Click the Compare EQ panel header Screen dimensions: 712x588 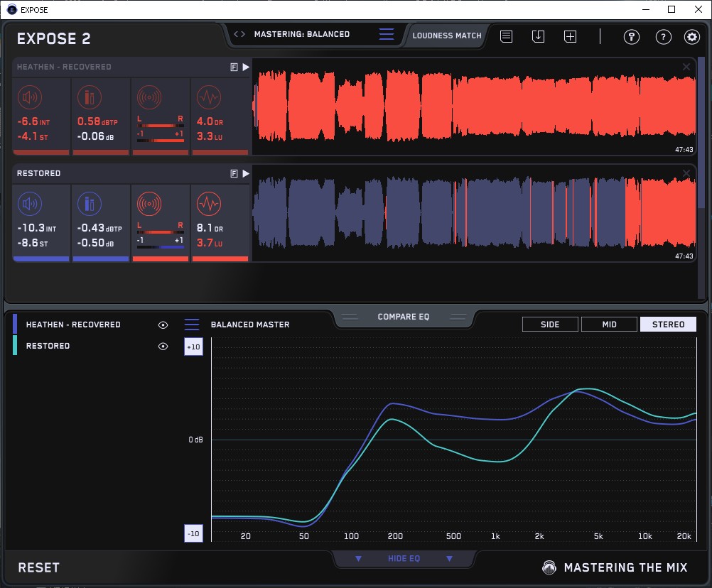tap(403, 317)
